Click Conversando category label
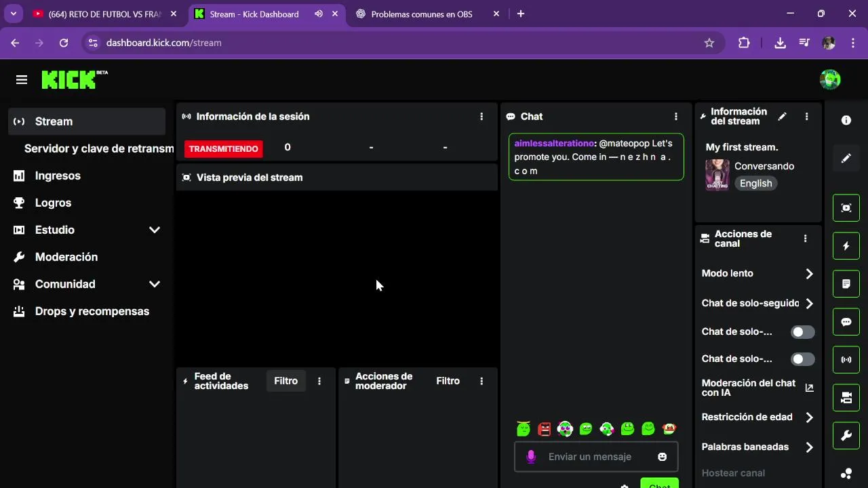868x488 pixels. click(764, 166)
